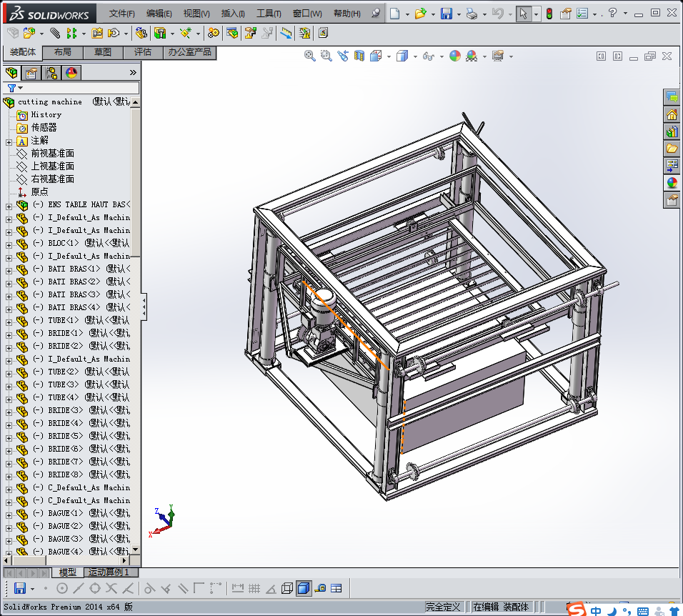Switch to the 草图 tab
683x616 pixels.
103,52
